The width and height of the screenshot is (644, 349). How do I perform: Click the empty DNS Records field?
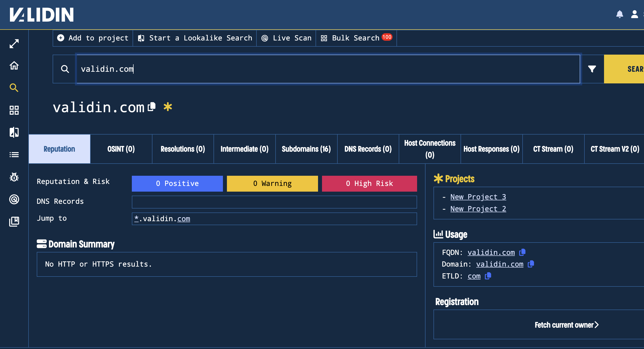(x=274, y=202)
